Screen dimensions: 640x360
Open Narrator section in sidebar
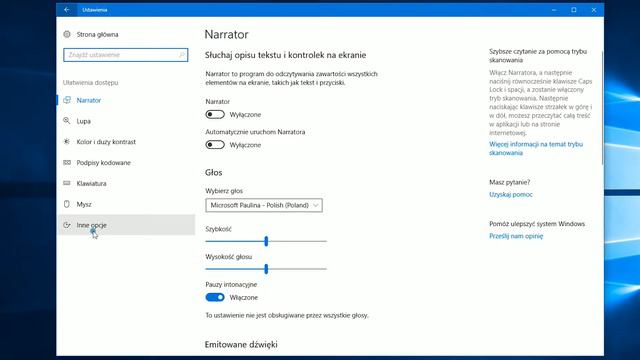click(127, 100)
